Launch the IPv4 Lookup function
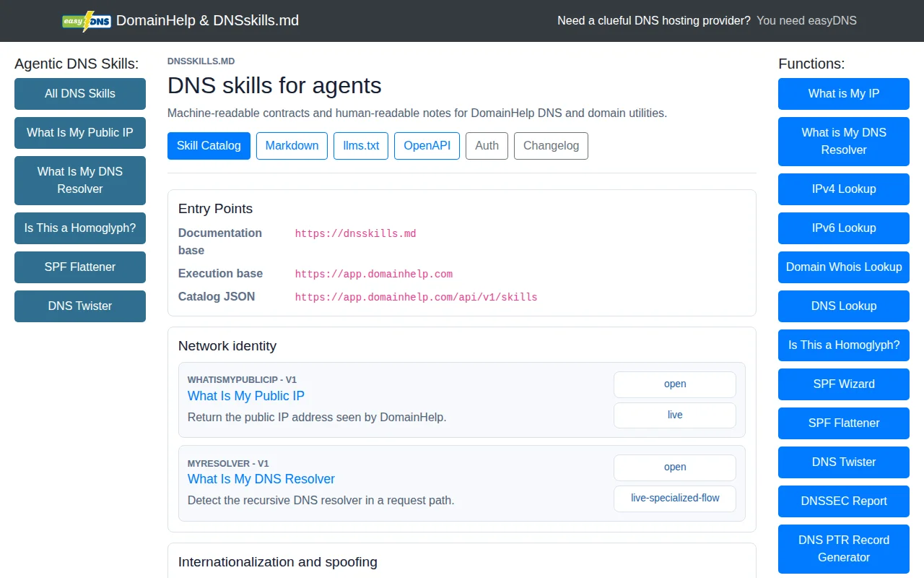The height and width of the screenshot is (578, 924). coord(844,189)
